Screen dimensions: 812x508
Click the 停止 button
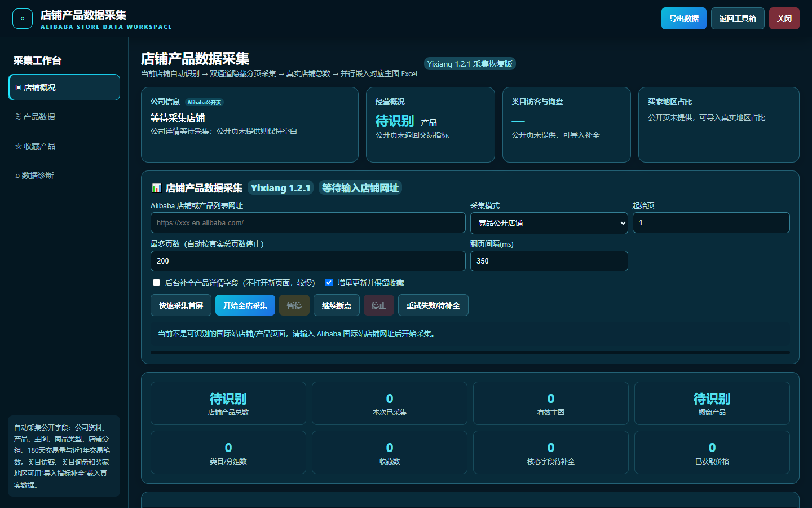click(x=379, y=305)
